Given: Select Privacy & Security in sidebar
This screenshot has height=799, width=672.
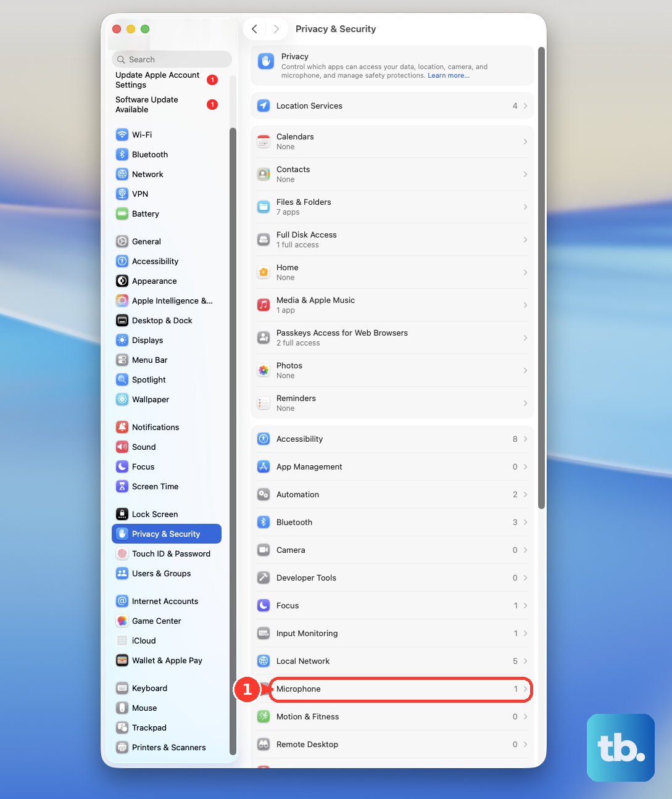Looking at the screenshot, I should point(167,534).
